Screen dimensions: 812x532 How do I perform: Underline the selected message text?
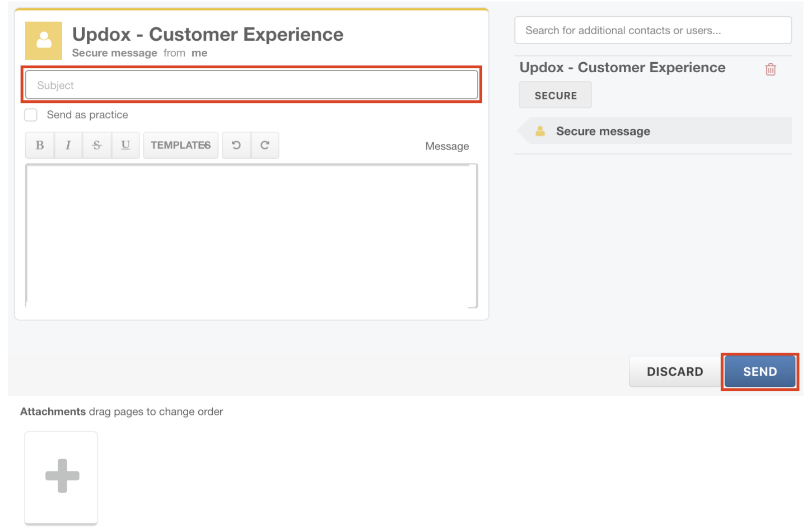(125, 146)
